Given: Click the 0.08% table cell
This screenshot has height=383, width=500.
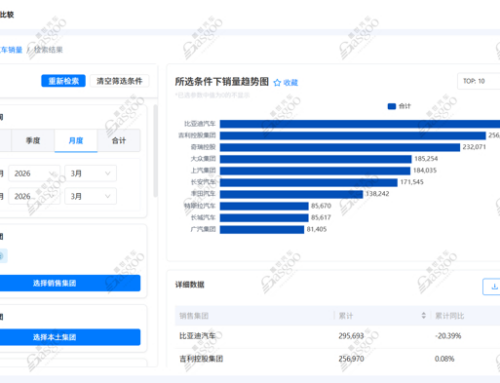Looking at the screenshot, I should coord(444,359).
